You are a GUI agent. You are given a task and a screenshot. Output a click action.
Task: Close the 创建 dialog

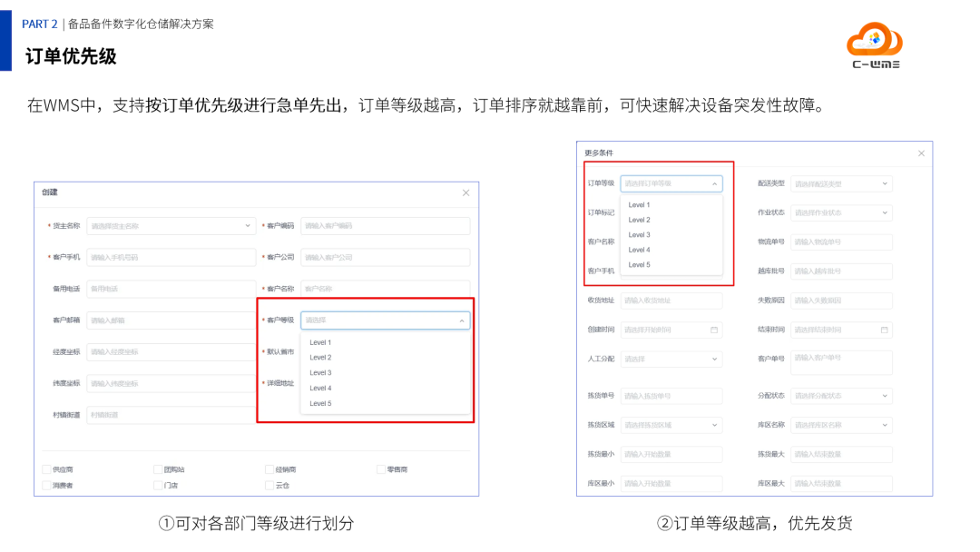pyautogui.click(x=465, y=192)
